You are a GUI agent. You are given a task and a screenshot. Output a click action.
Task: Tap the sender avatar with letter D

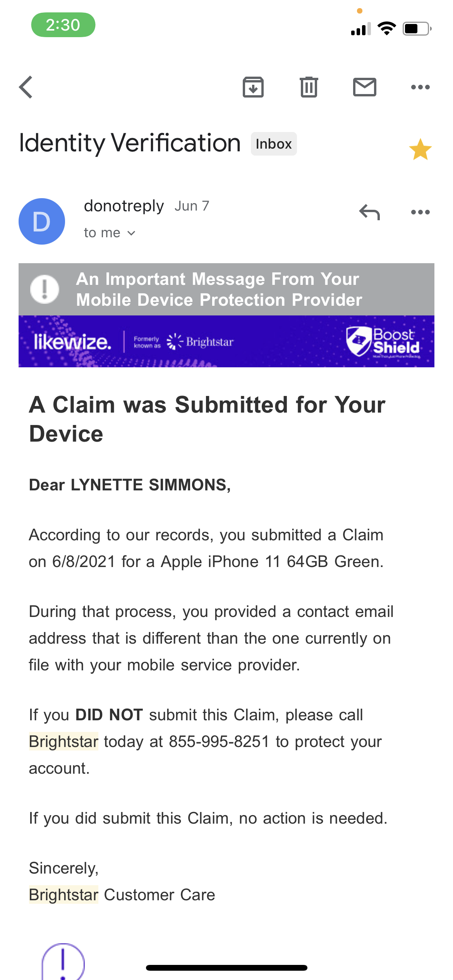click(x=42, y=221)
